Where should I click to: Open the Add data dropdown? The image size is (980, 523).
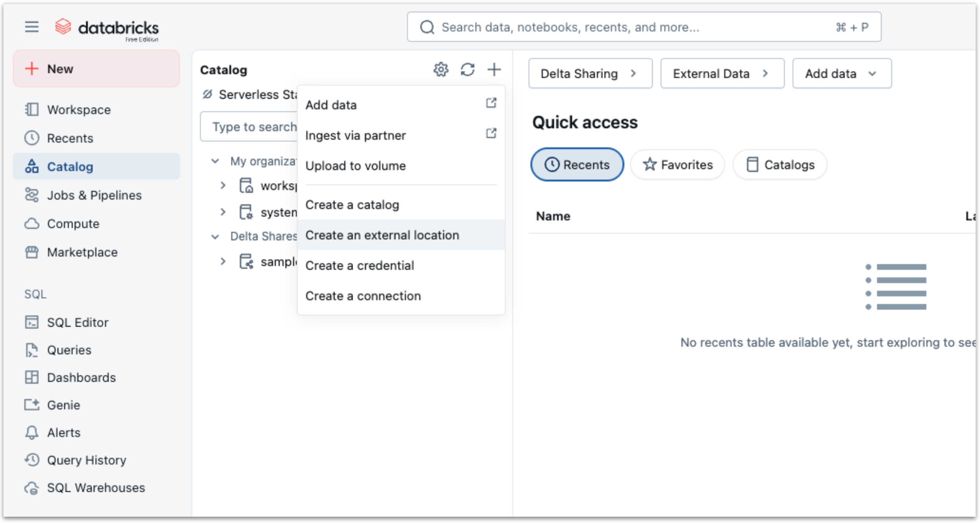(841, 73)
